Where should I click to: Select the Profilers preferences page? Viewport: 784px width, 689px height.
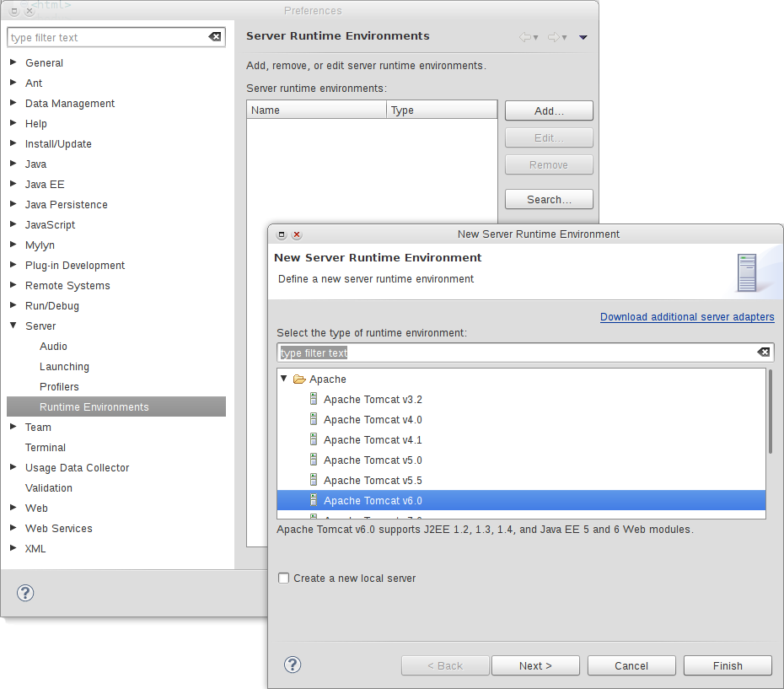(60, 387)
